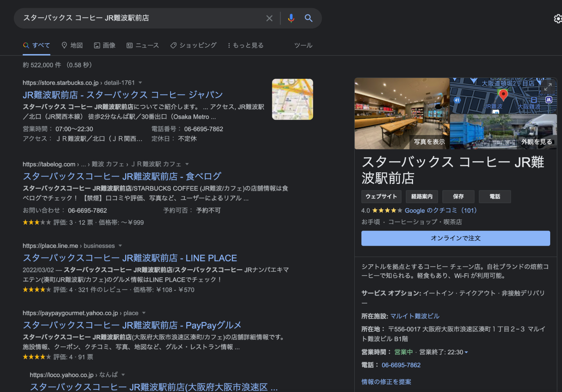Open the loco.yahoo.co.jp result title
The image size is (562, 392).
coord(154,387)
